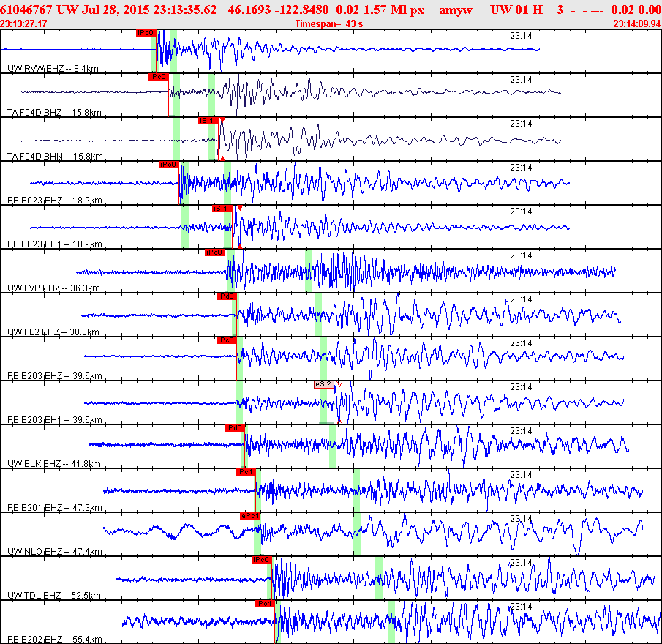Click hollow triangle marker beside the eS 2 flag
Image resolution: width=662 pixels, height=644 pixels.
click(x=340, y=383)
